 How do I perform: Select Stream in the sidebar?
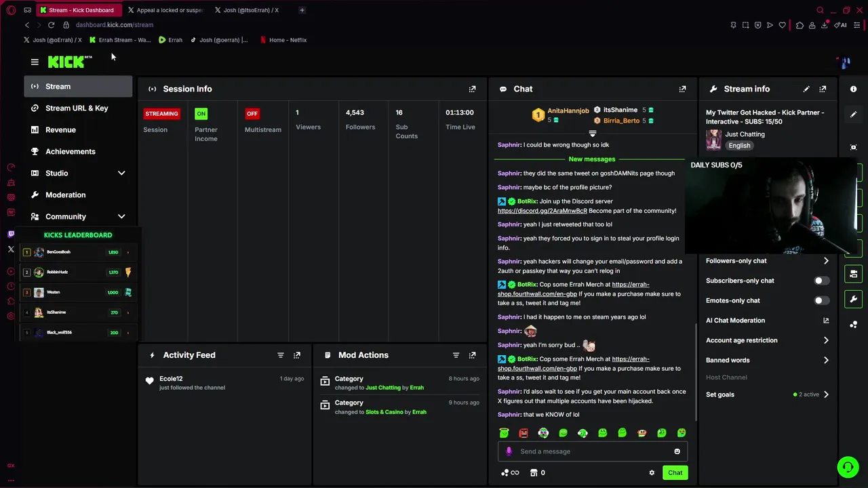point(79,87)
